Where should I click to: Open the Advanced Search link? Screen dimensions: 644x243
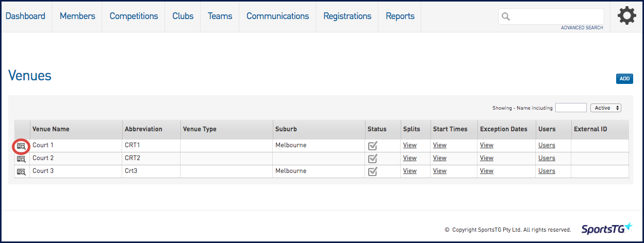point(582,28)
